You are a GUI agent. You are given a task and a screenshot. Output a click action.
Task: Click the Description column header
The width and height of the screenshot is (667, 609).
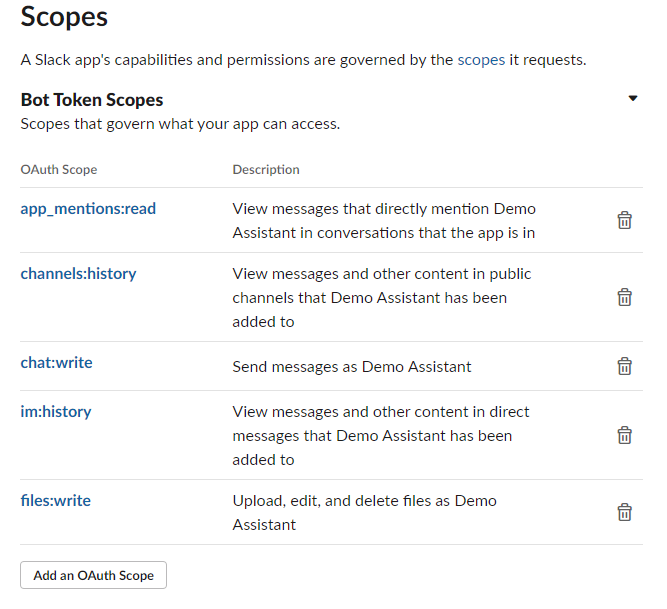266,170
